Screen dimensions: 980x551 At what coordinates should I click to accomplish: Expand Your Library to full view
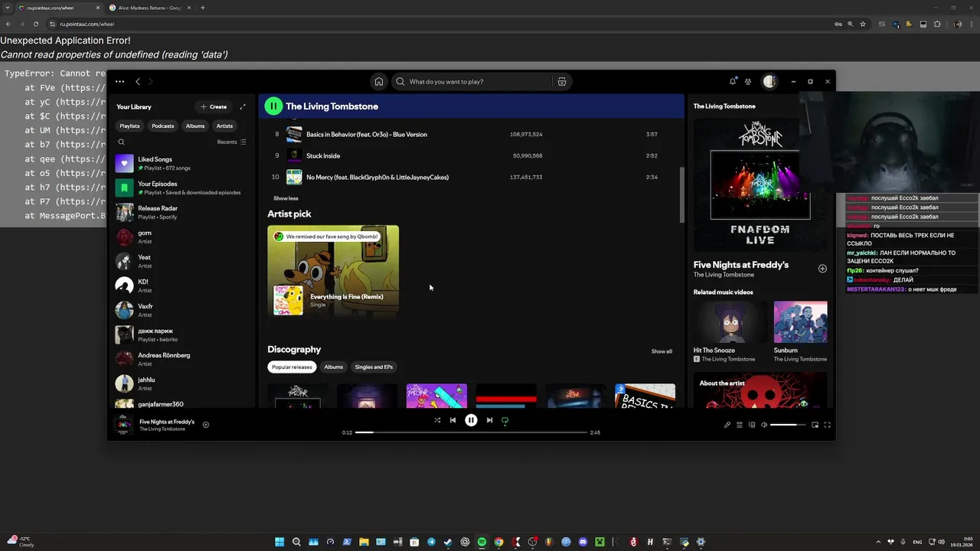pos(243,107)
